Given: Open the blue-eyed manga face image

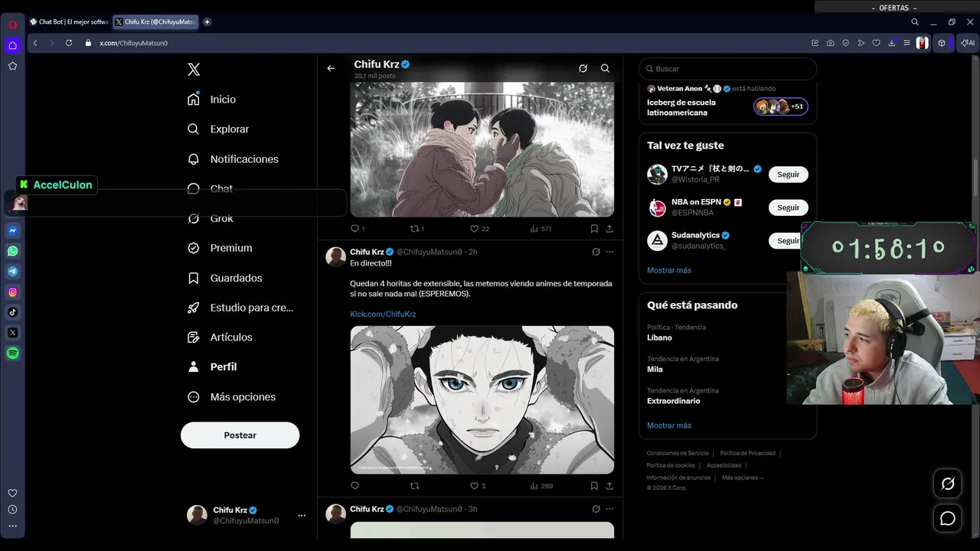Looking at the screenshot, I should [482, 399].
